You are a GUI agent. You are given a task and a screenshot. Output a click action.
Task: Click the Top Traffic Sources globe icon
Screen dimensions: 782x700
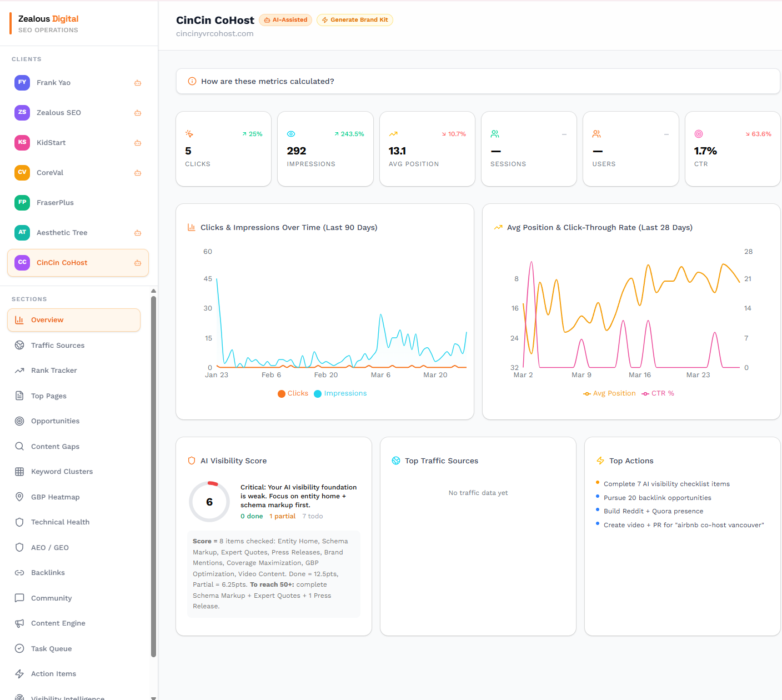395,461
